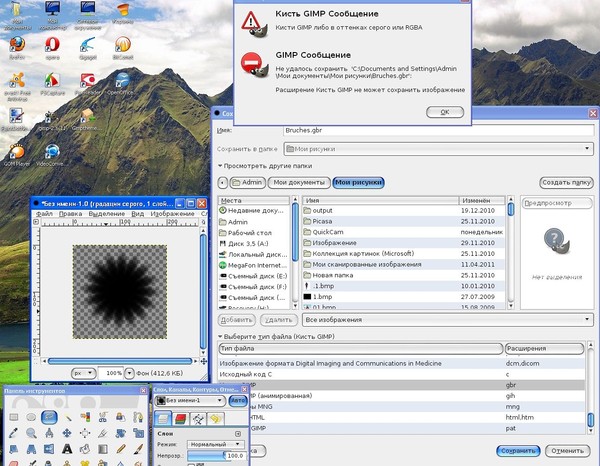This screenshot has height=466, width=600.
Task: Select the Scissors Select tool
Action: pos(103,417)
